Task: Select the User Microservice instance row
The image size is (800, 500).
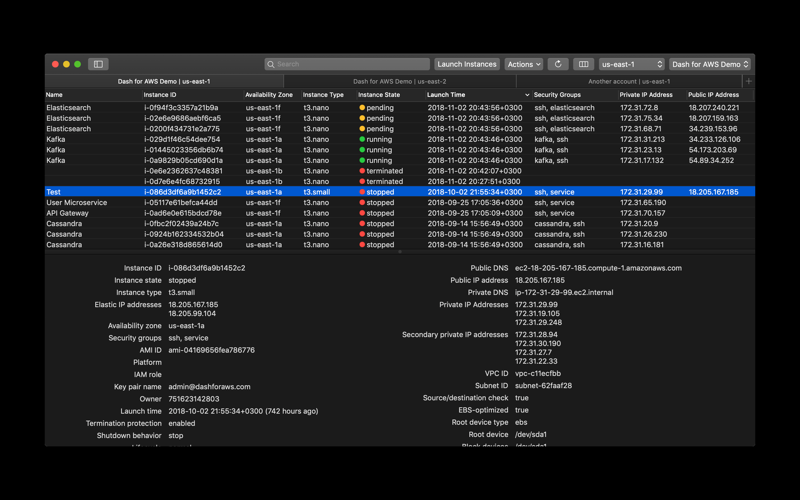Action: (399, 203)
